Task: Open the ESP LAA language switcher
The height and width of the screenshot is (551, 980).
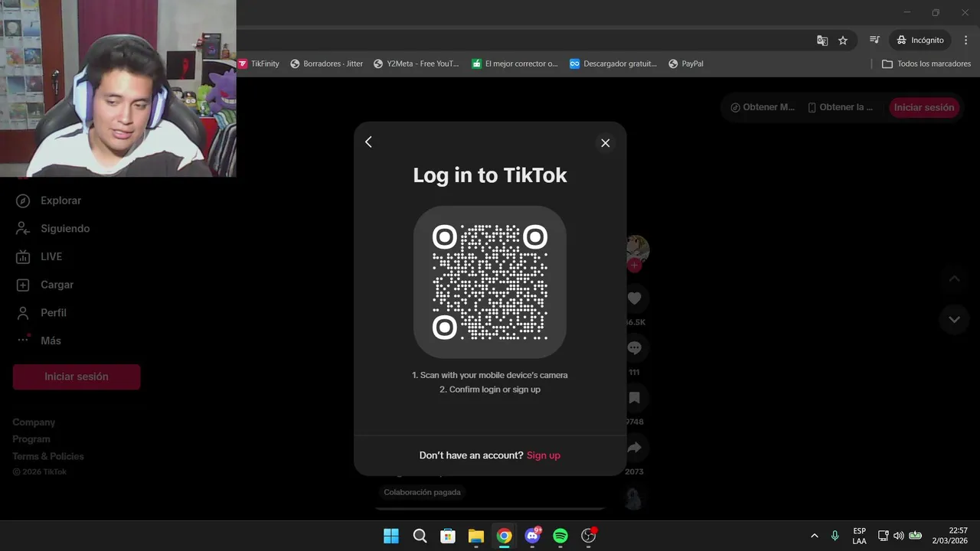Action: tap(860, 536)
